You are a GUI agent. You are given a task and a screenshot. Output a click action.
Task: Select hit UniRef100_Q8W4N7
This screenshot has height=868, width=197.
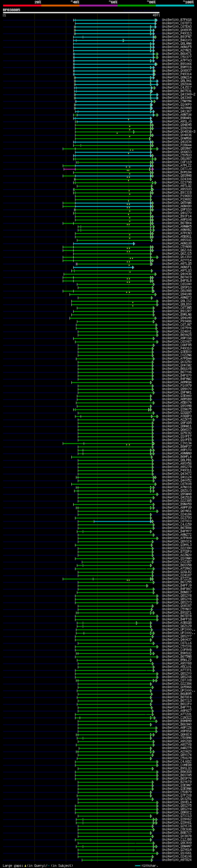[x=177, y=846]
